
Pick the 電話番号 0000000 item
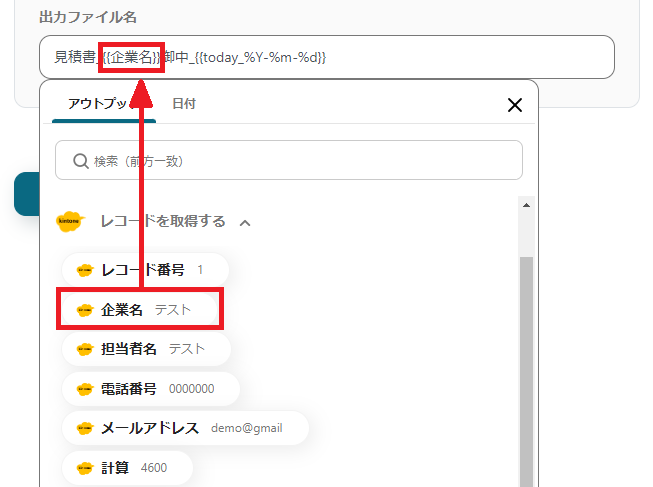coord(151,389)
